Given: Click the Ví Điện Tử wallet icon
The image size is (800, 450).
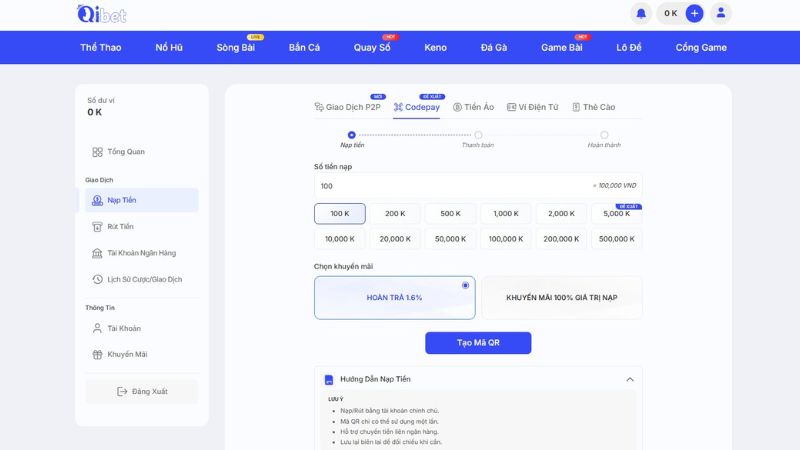Looking at the screenshot, I should [x=511, y=107].
